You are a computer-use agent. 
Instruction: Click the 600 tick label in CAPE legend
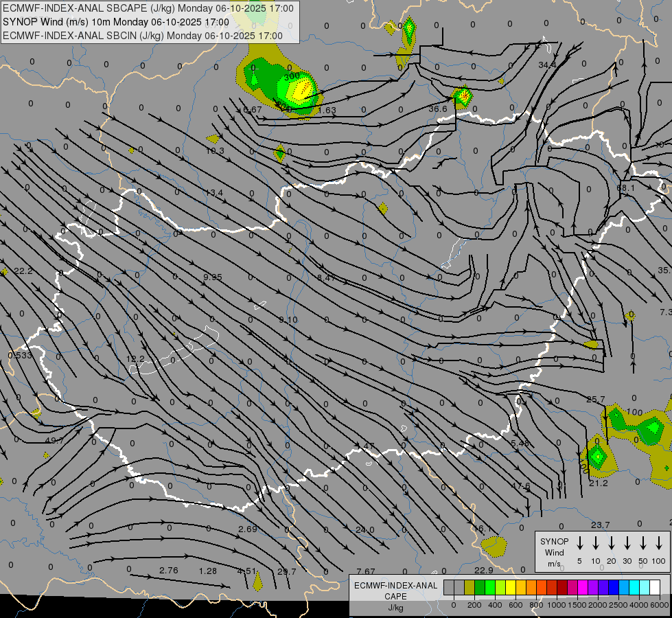[x=515, y=605]
